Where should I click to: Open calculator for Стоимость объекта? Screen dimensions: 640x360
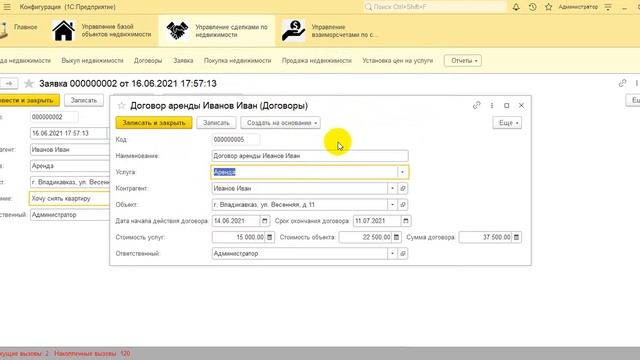[x=396, y=237]
